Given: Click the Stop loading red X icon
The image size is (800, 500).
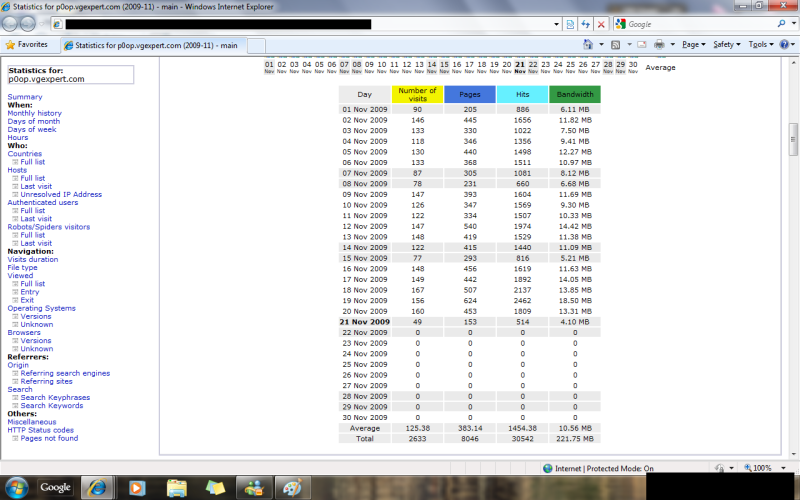Looking at the screenshot, I should (x=599, y=23).
